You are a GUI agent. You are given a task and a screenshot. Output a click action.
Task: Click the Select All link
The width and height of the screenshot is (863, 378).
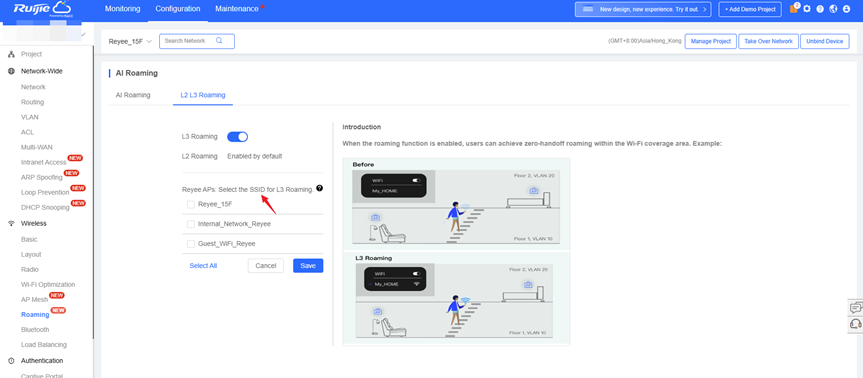[203, 266]
